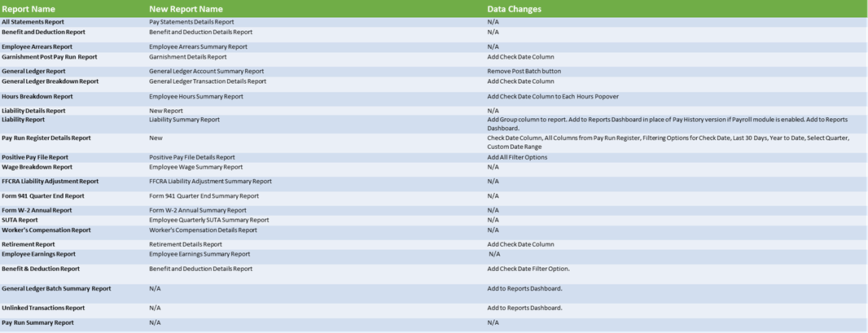Viewport: 868px width, 333px height.
Task: Click the Form 941 Quarter End Summary Report cell
Action: tap(204, 196)
